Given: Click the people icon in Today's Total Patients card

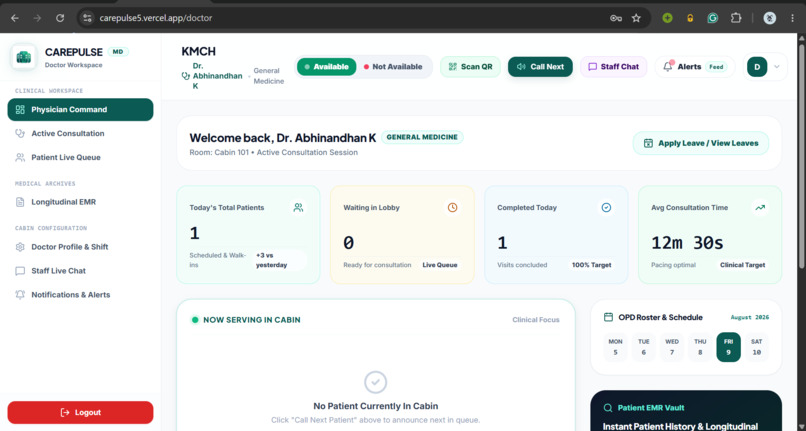Looking at the screenshot, I should click(298, 208).
